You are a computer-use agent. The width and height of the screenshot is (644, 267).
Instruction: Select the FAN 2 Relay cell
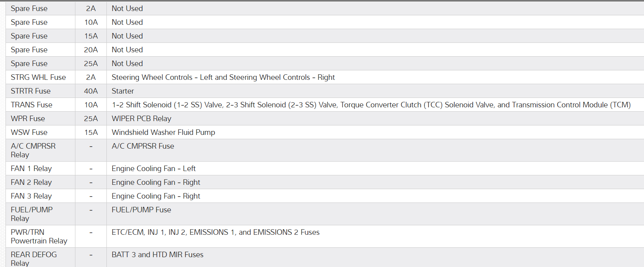31,182
